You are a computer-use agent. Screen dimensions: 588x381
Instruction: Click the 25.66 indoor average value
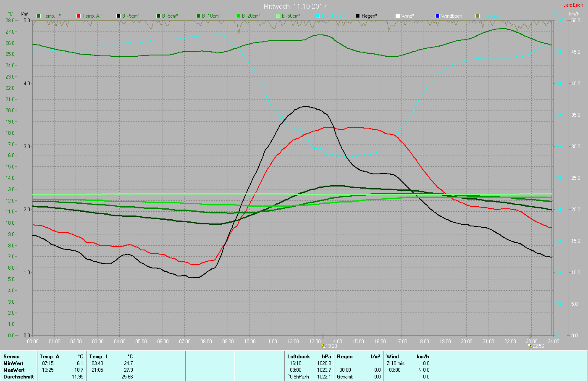(x=127, y=377)
